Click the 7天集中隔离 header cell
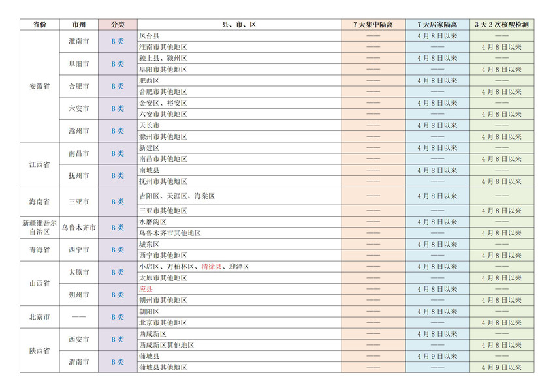Screen dimensions: 555x392 (x=373, y=25)
